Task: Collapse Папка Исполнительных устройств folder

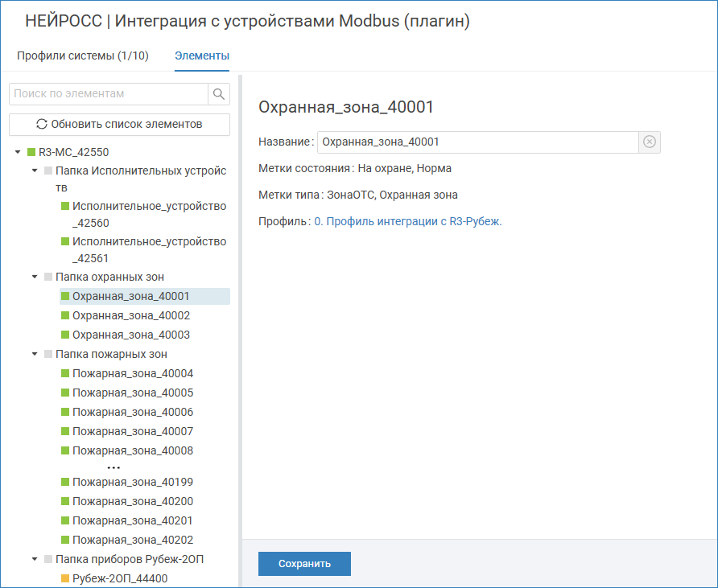Action: click(35, 171)
